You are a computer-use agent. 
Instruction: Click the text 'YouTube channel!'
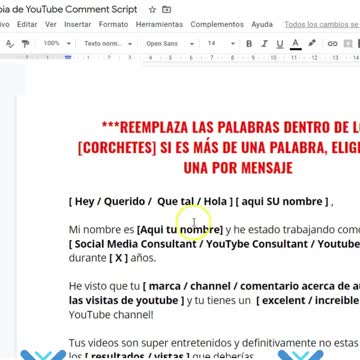click(x=111, y=315)
